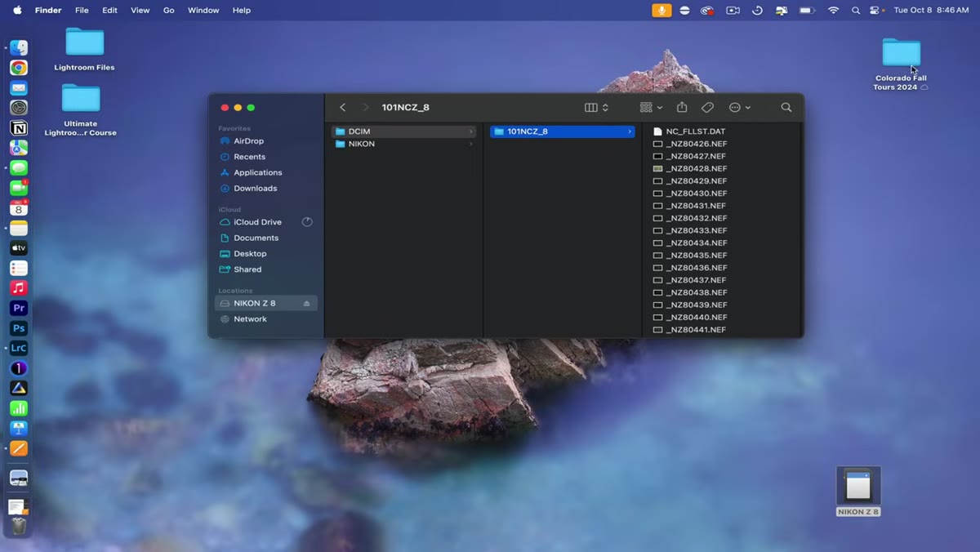Open the View menu
This screenshot has width=980, height=552.
140,11
